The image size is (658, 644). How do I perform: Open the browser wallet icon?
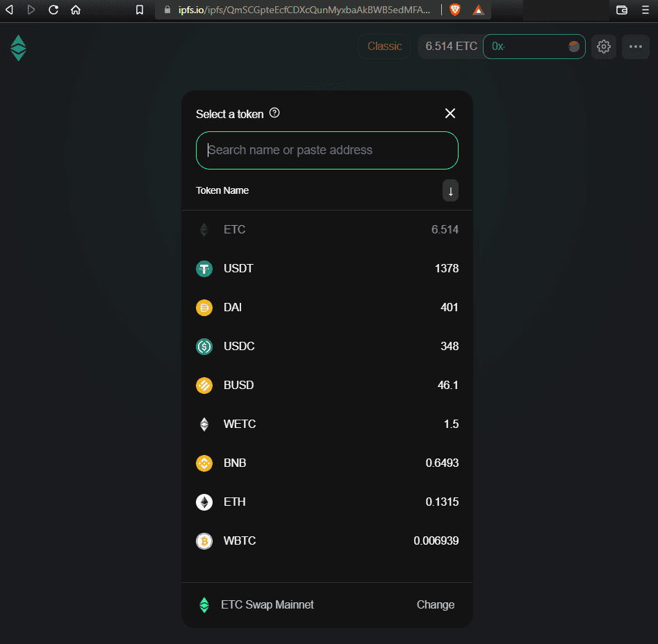(622, 10)
